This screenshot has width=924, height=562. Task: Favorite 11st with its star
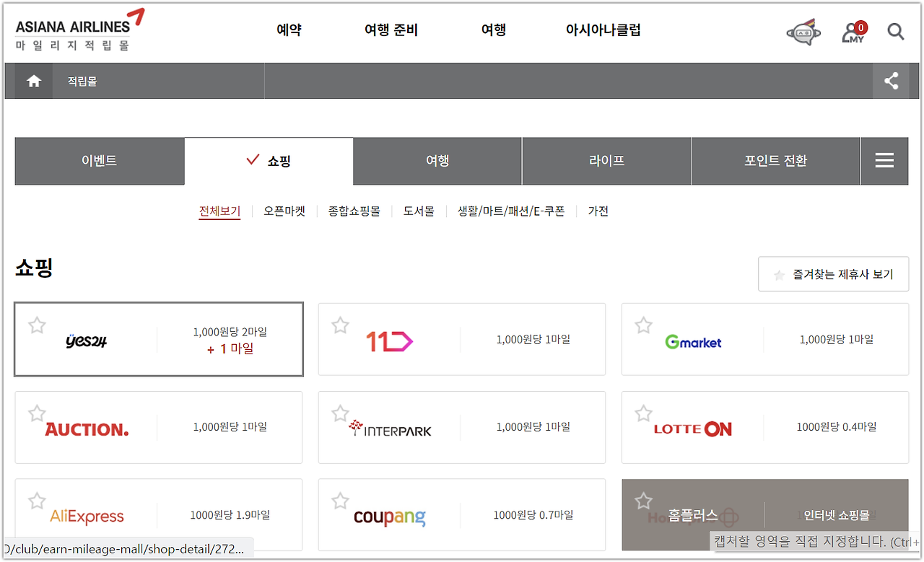tap(340, 325)
